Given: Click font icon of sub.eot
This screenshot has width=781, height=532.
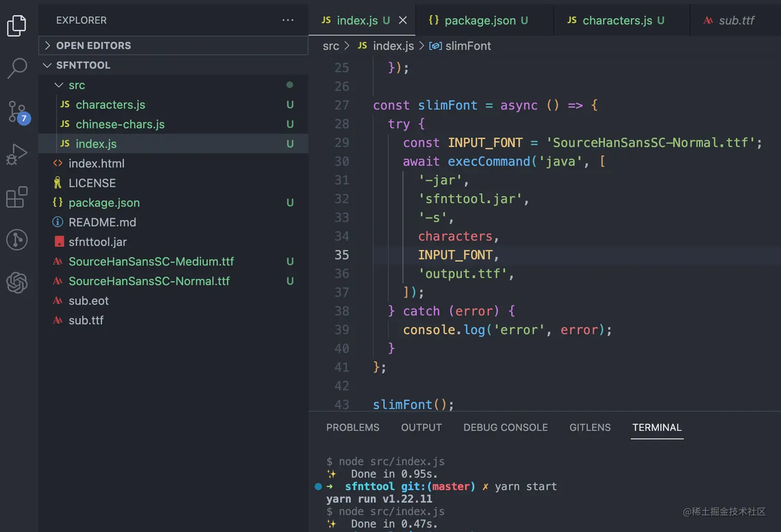Looking at the screenshot, I should 58,301.
